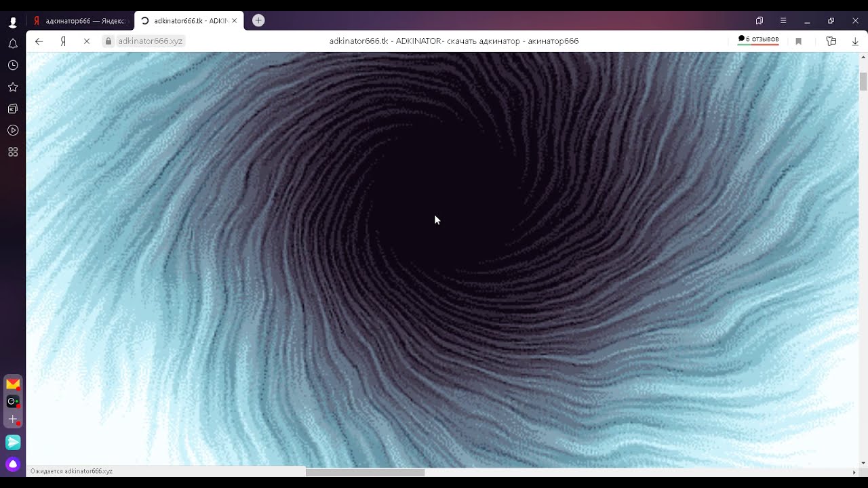
Task: Open browsing history clock icon
Action: (13, 65)
